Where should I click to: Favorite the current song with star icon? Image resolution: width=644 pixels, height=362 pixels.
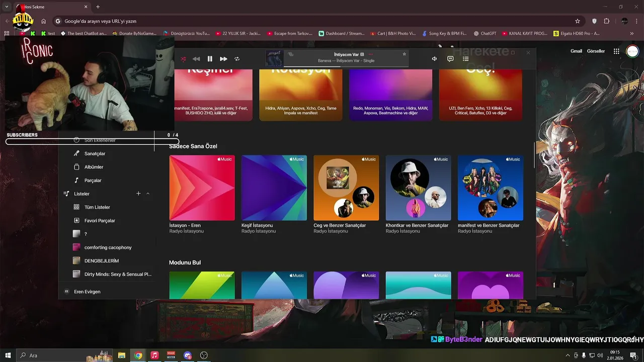[x=404, y=54]
